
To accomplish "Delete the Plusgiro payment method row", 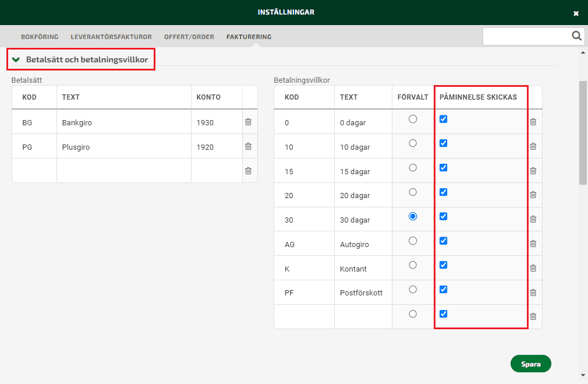I will point(248,146).
